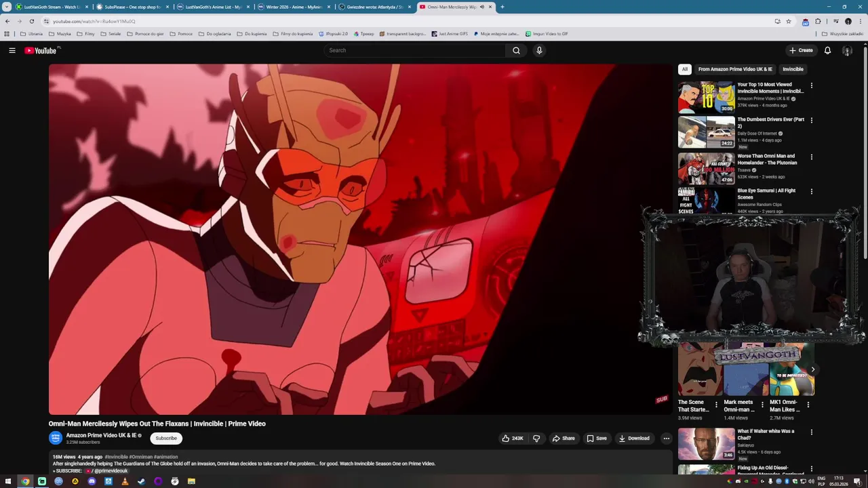Open the Seriale bookmarks folder
This screenshot has height=488, width=868.
[111, 33]
